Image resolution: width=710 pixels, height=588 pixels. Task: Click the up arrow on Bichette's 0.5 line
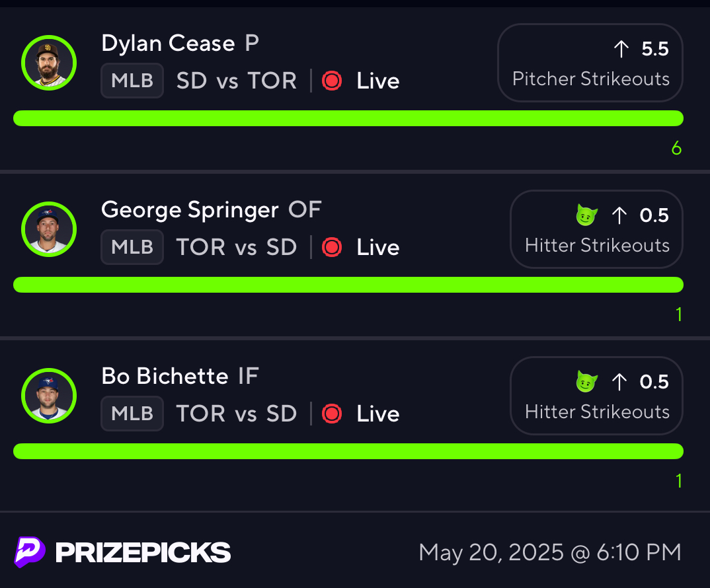619,382
